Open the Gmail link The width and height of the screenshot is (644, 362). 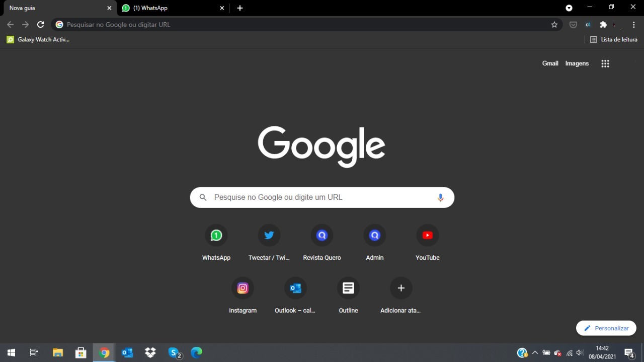coord(550,63)
